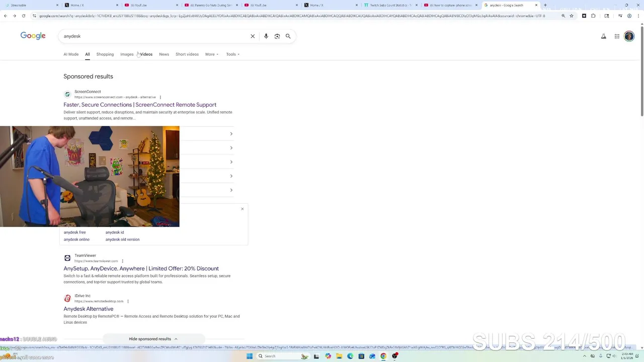Open the Anydesk Alternative link
This screenshot has width=644, height=362.
(x=89, y=309)
